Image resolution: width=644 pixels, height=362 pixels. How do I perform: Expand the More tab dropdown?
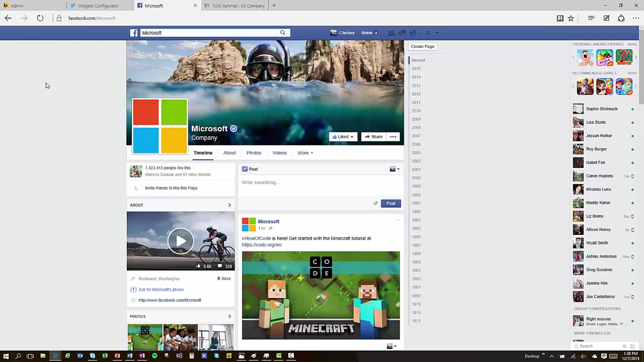(305, 153)
